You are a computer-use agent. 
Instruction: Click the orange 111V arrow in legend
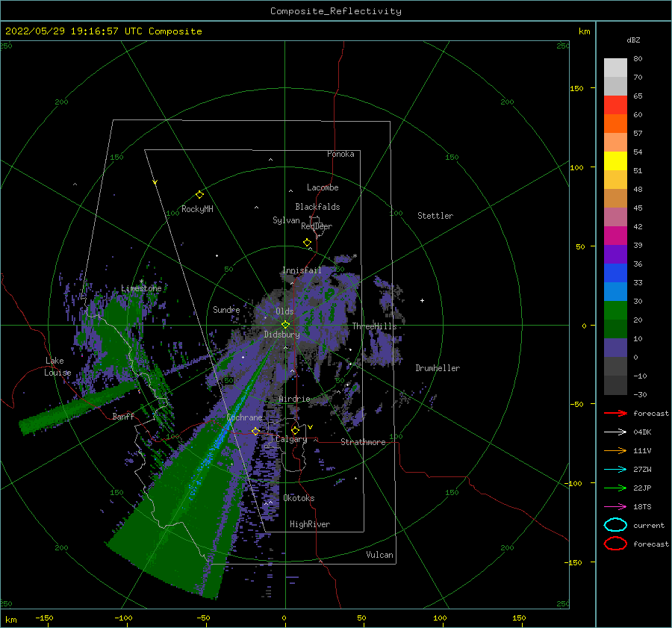point(615,450)
